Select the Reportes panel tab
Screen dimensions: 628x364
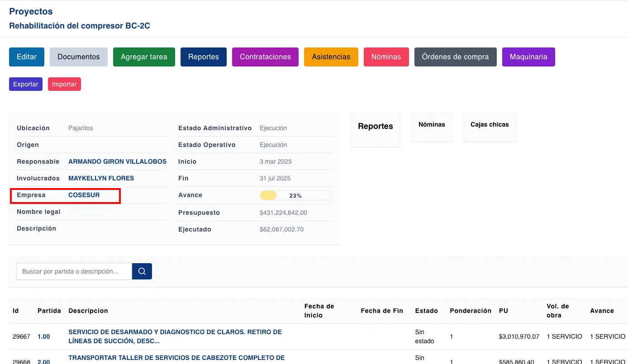click(376, 127)
